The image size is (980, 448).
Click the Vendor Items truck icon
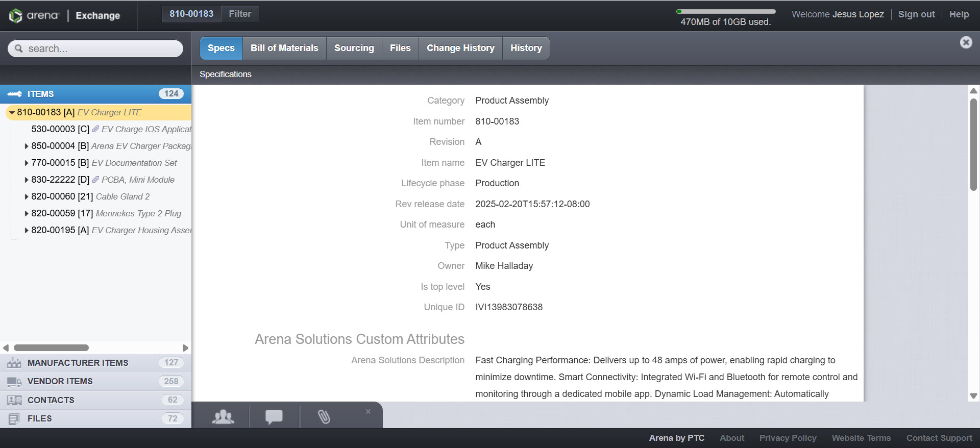pos(14,381)
